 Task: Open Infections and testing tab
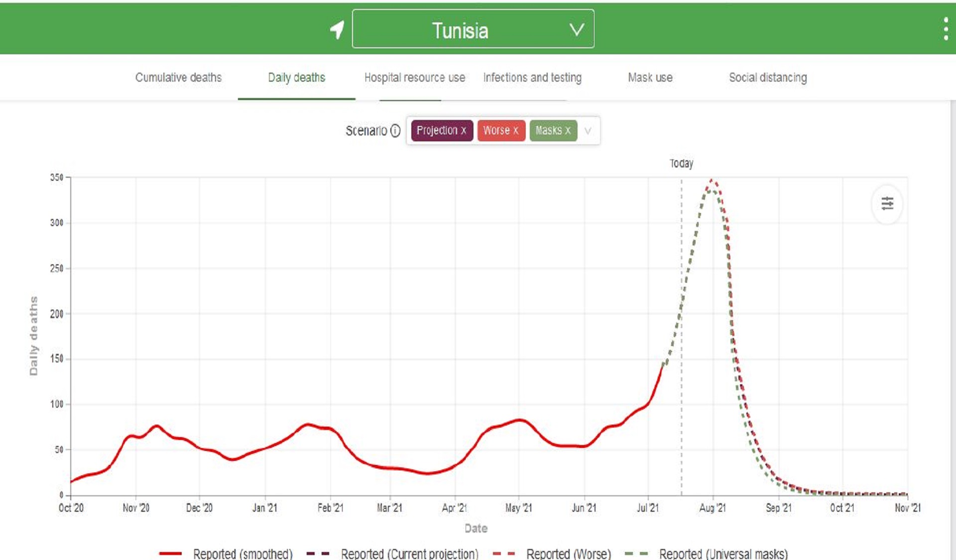pos(532,78)
